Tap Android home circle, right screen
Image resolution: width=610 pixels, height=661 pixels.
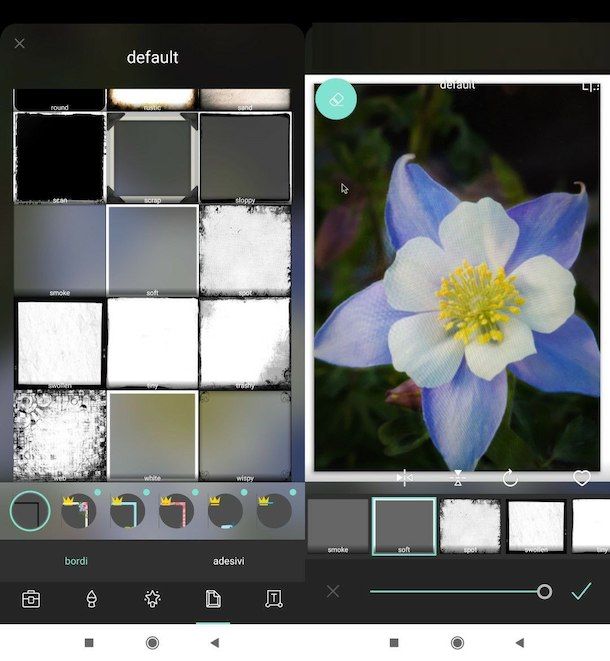coord(457,642)
